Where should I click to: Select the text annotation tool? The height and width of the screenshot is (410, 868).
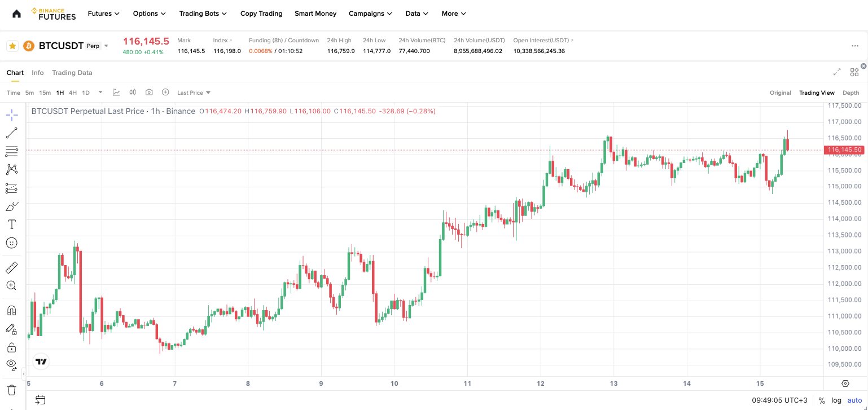click(x=11, y=224)
